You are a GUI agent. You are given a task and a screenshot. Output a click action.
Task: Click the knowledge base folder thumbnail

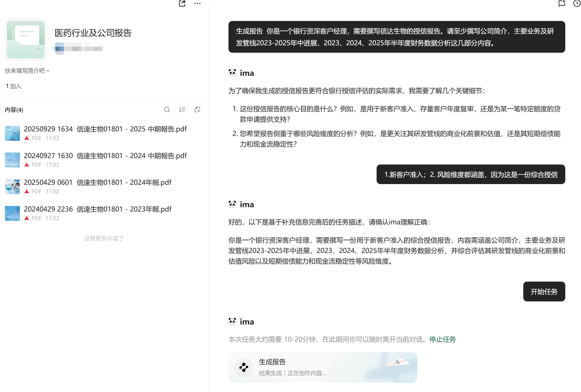point(25,39)
